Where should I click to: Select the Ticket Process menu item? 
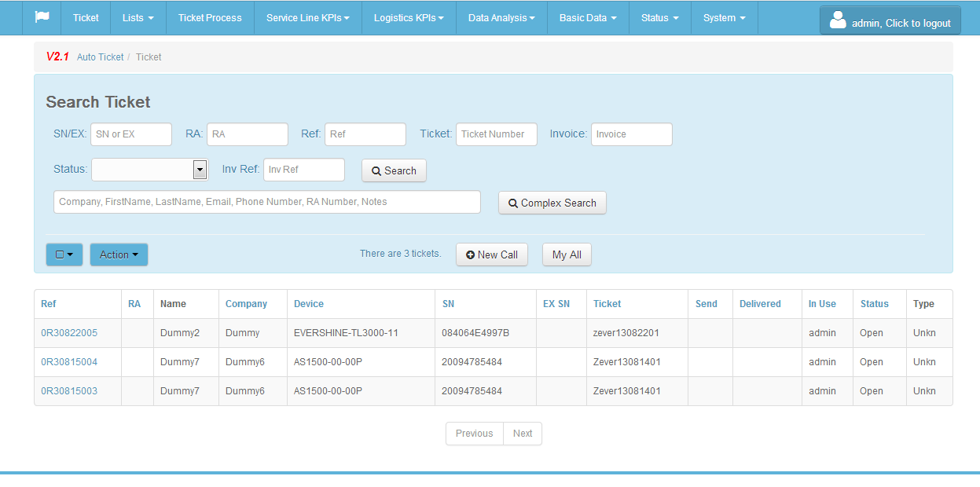(210, 17)
